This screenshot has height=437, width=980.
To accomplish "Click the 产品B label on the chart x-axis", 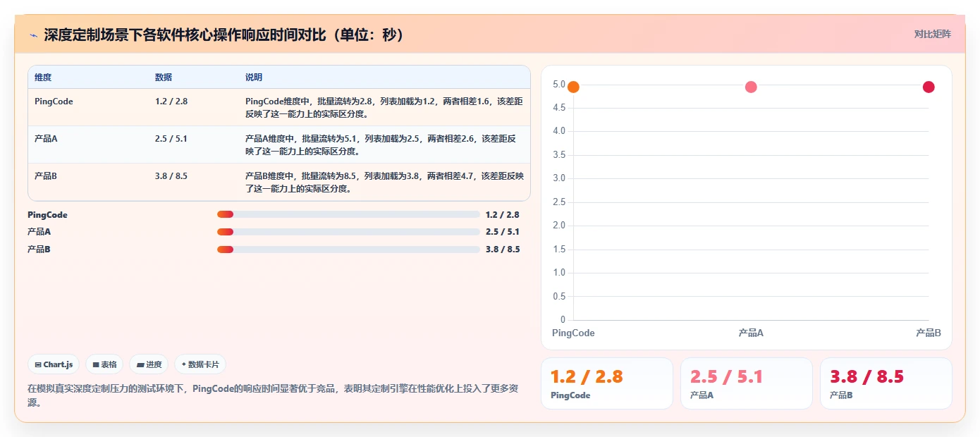I will (x=929, y=333).
